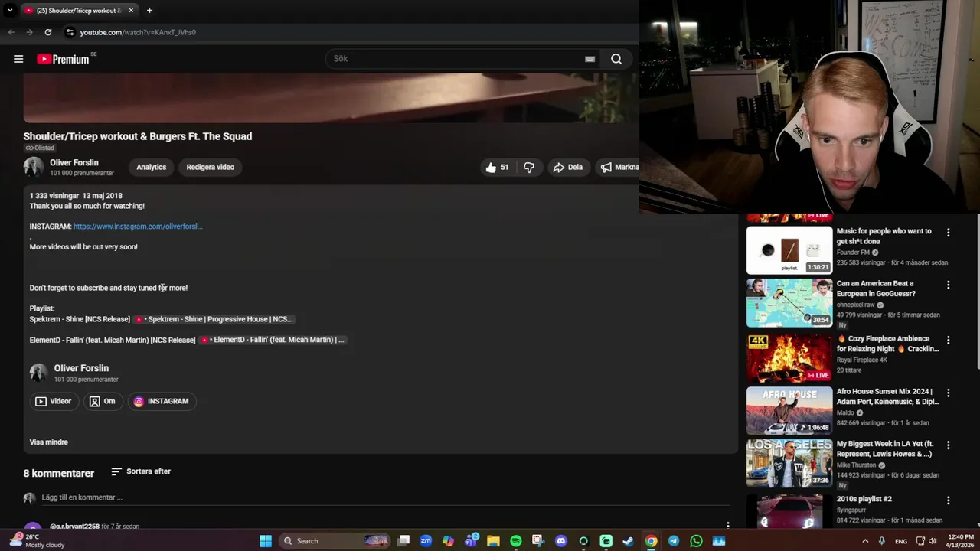This screenshot has width=980, height=551.
Task: Open My Biggest Week in LA thumbnail
Action: tap(789, 462)
